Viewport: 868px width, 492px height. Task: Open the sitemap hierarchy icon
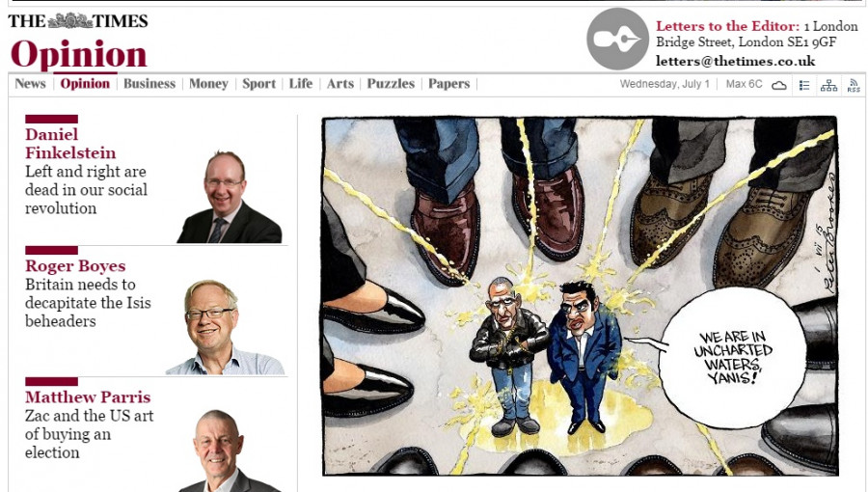coord(828,85)
